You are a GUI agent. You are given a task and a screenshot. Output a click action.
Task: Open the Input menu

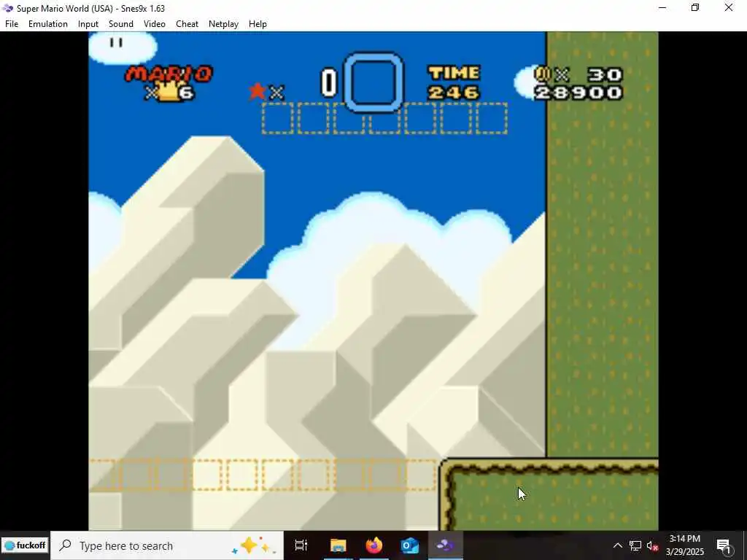(x=88, y=24)
